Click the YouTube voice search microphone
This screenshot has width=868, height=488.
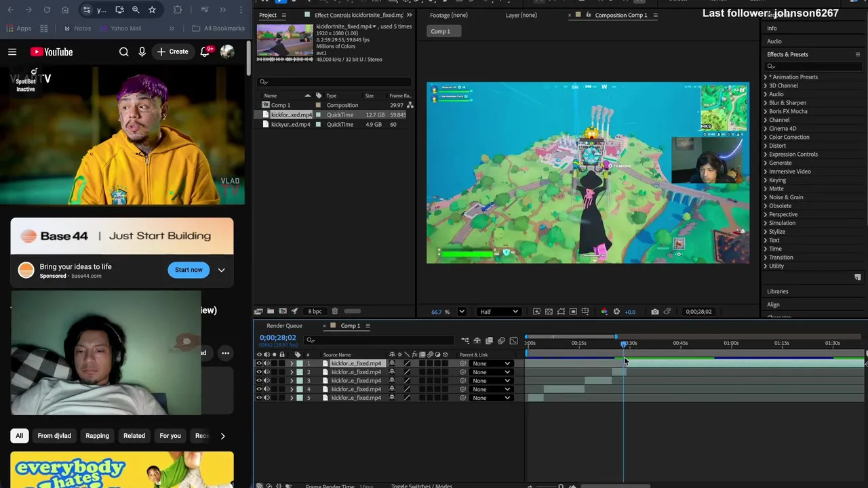[142, 52]
